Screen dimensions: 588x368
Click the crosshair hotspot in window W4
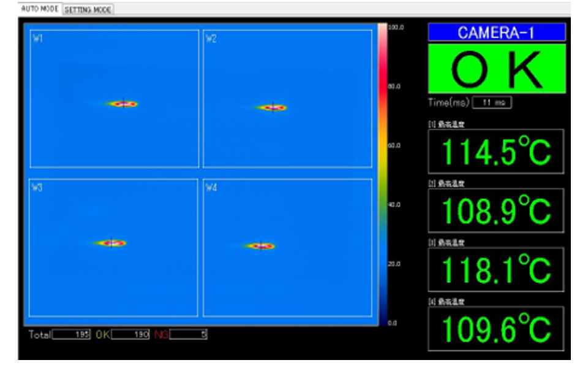(x=261, y=246)
